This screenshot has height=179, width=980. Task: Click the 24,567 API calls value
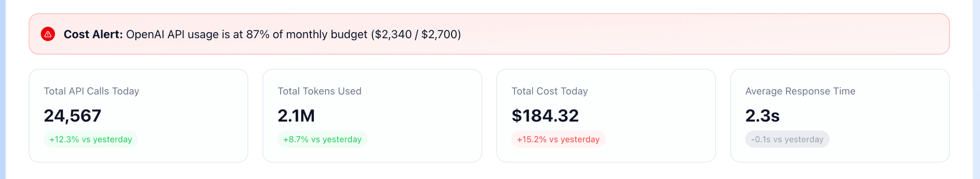[x=72, y=116]
